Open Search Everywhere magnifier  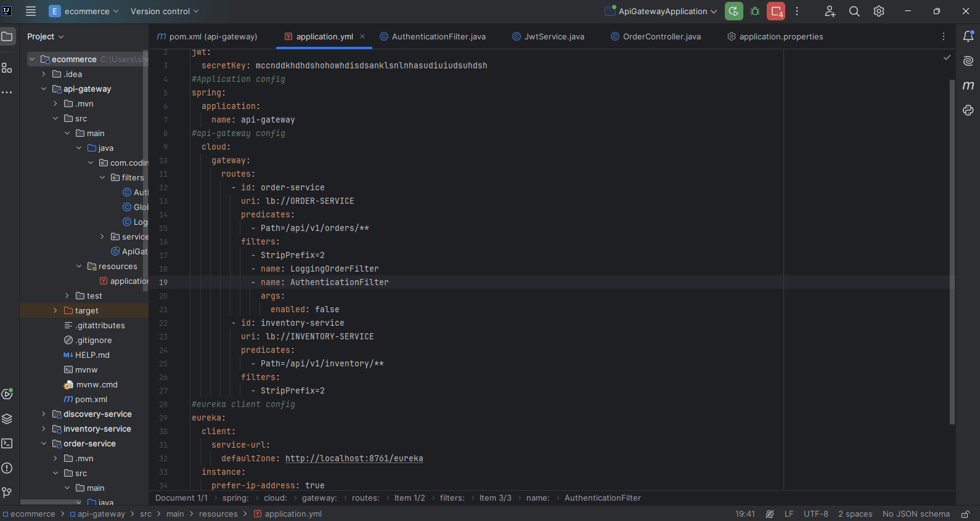(854, 11)
